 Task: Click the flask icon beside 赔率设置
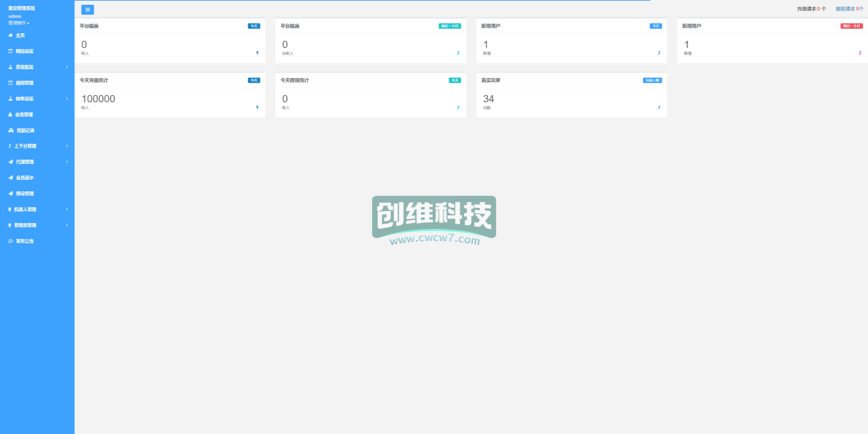click(x=11, y=98)
